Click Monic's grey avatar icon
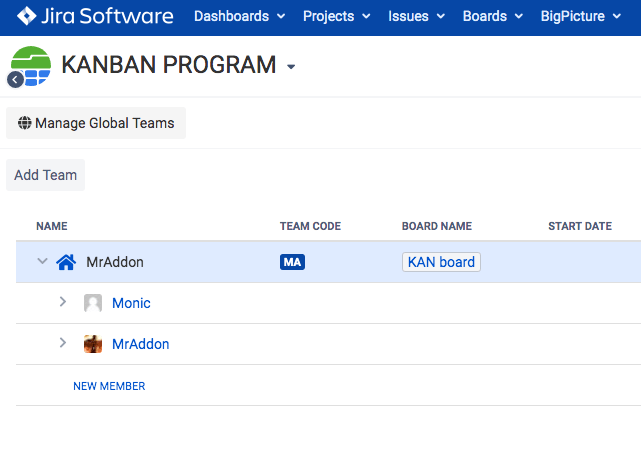Viewport: 641px width, 461px height. coord(93,303)
